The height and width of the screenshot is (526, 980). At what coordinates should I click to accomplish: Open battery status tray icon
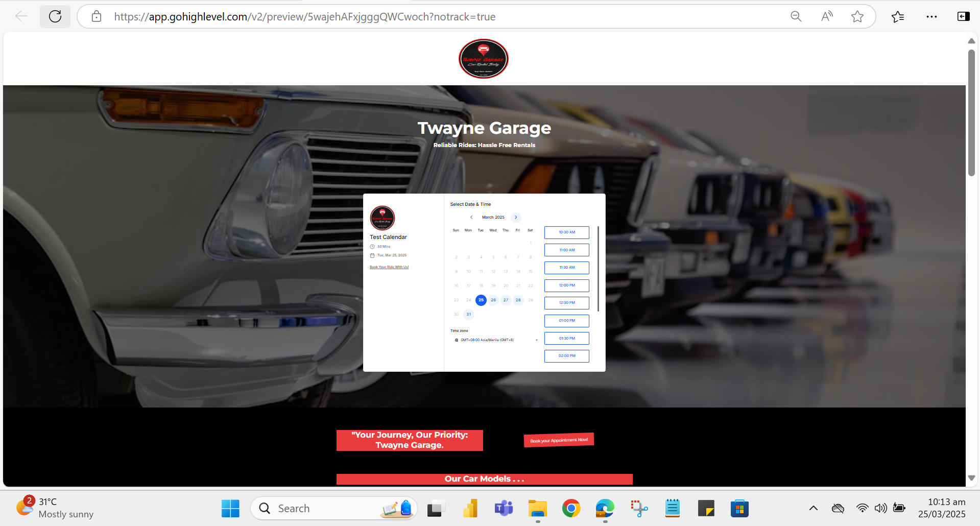tap(899, 508)
